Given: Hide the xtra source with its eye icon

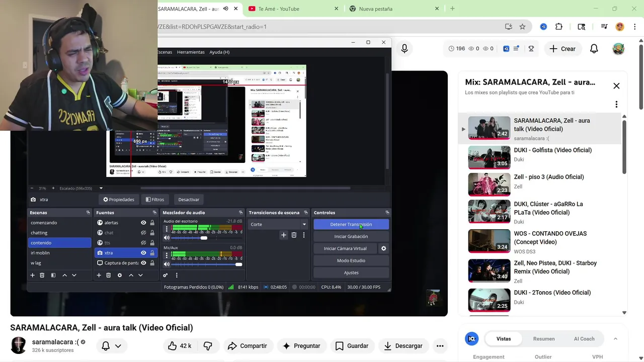Looking at the screenshot, I should coord(143,253).
